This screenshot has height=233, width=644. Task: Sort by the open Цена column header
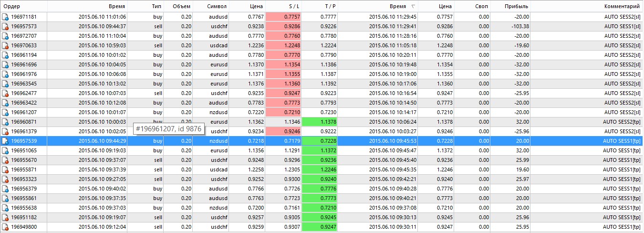click(x=248, y=6)
